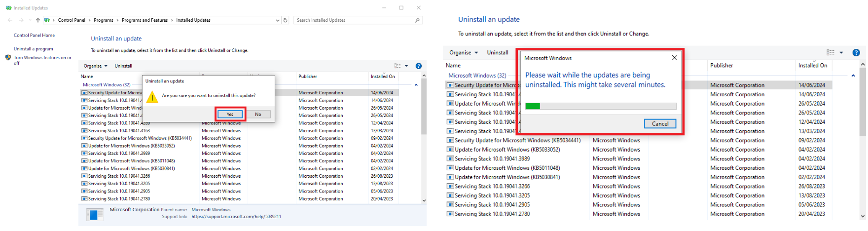Click the scroll-down arrow in left window list
The height and width of the screenshot is (231, 868).
click(424, 200)
